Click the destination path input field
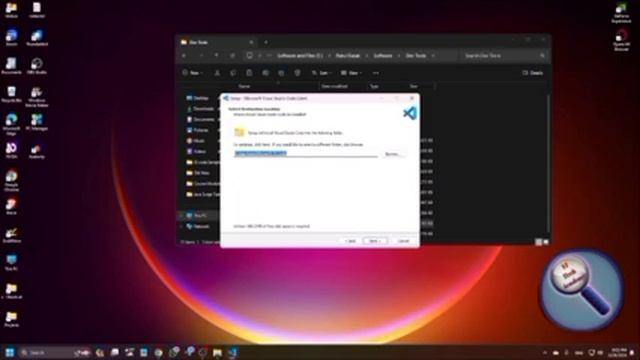 coord(306,153)
